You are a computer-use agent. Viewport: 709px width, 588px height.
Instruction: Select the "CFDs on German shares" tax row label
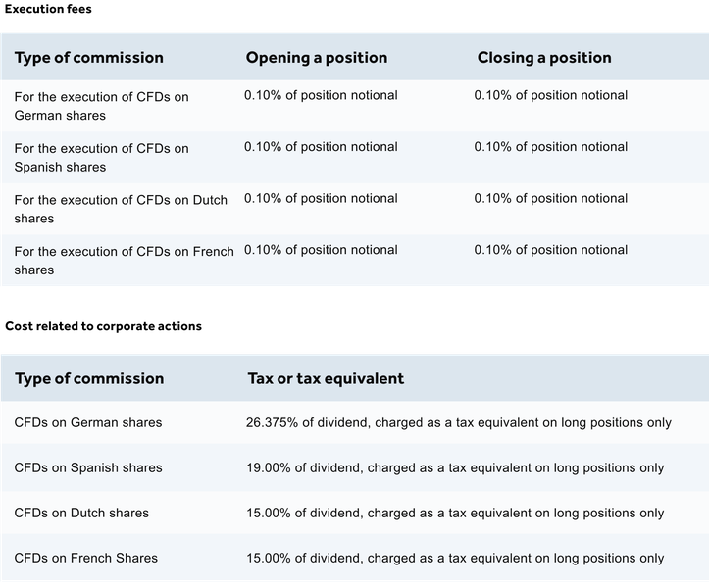point(88,422)
